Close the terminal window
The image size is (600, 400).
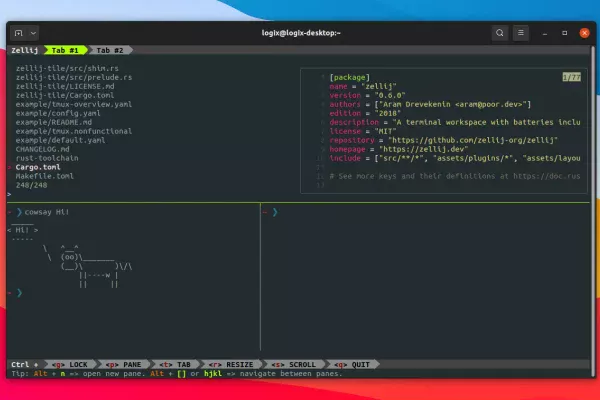(584, 33)
